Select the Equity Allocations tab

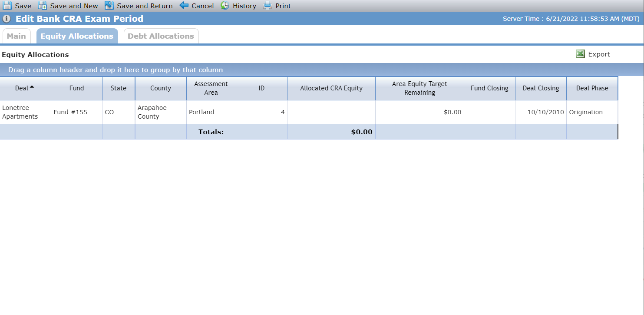pyautogui.click(x=77, y=36)
